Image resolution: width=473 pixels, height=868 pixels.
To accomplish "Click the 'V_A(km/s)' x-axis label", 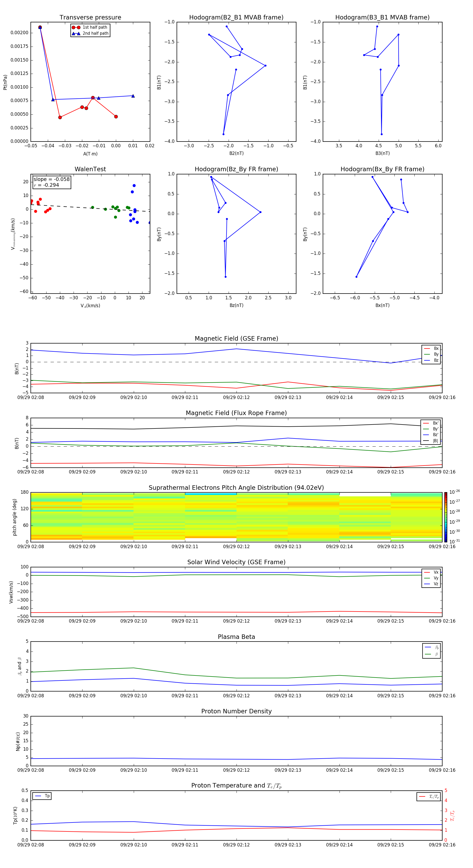I will [90, 306].
